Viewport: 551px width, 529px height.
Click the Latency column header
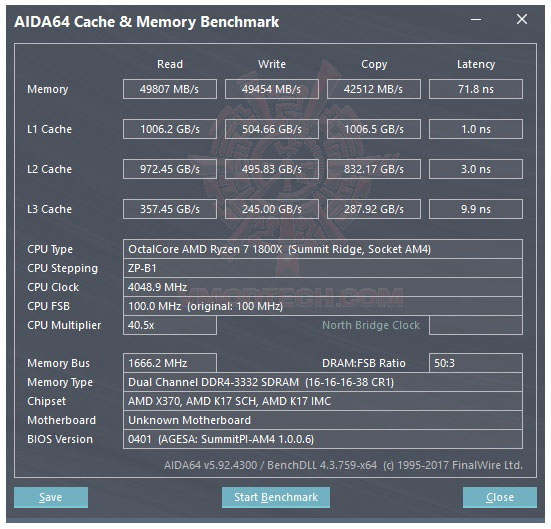tap(476, 64)
